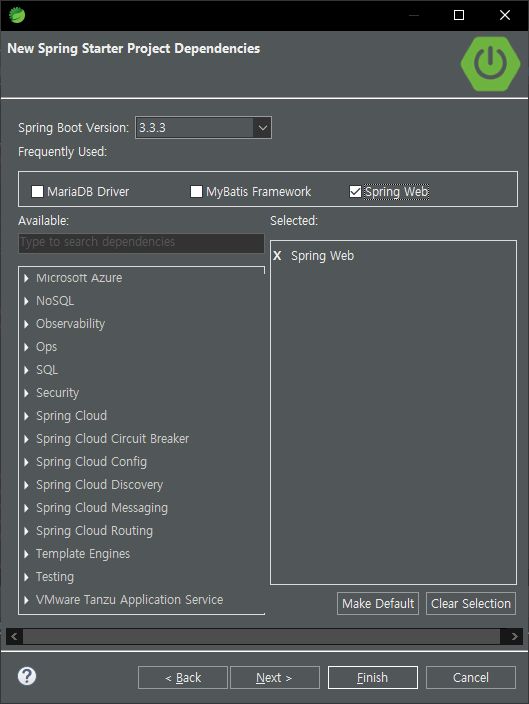Open the Spring Boot Version dropdown
This screenshot has height=704, width=529.
(x=263, y=128)
